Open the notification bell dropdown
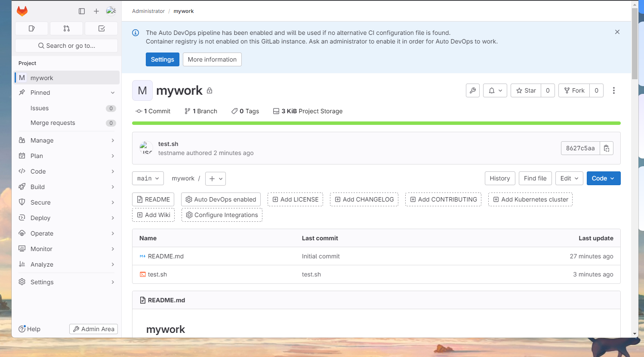 click(x=495, y=90)
